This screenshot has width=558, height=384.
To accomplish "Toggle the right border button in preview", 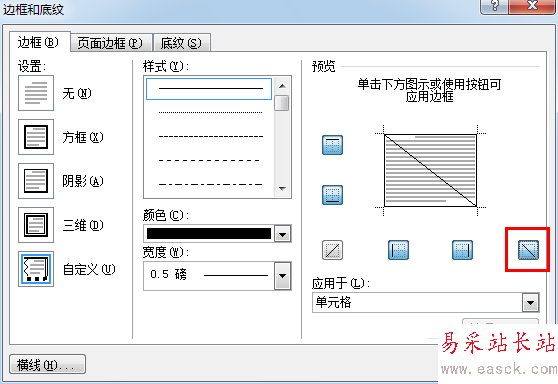I will [462, 250].
